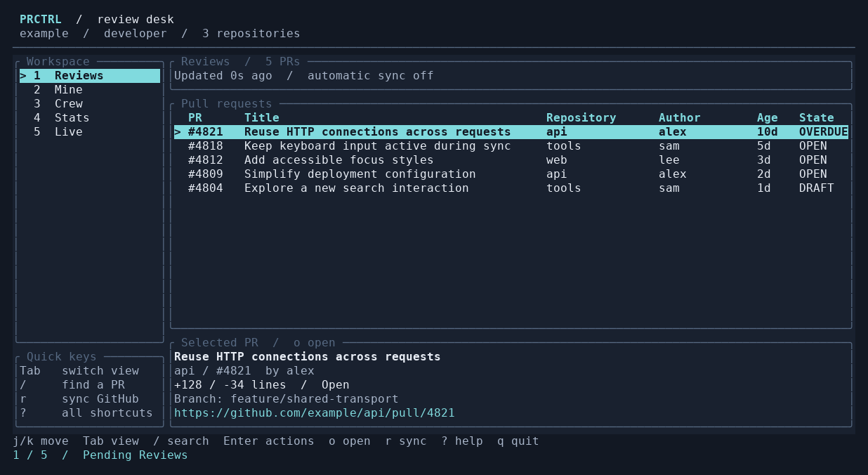Click 'q quit' footer hint
This screenshot has height=475, width=868.
(518, 441)
